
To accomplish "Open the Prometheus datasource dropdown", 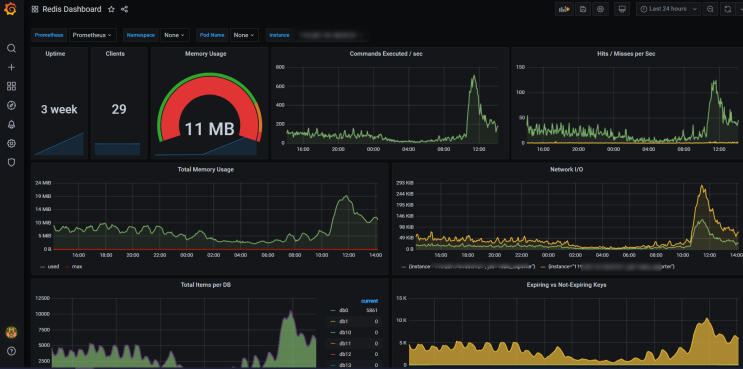I will pos(93,35).
